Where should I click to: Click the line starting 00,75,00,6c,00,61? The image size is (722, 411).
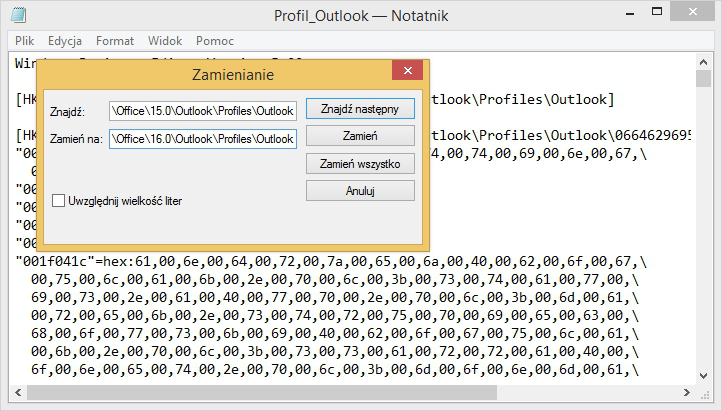(335, 279)
